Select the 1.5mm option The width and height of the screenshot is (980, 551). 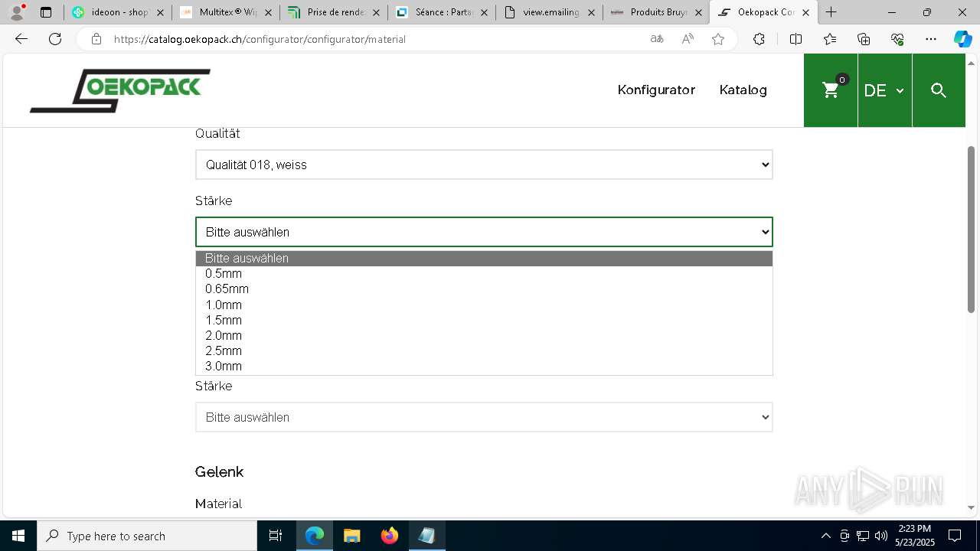click(x=484, y=320)
